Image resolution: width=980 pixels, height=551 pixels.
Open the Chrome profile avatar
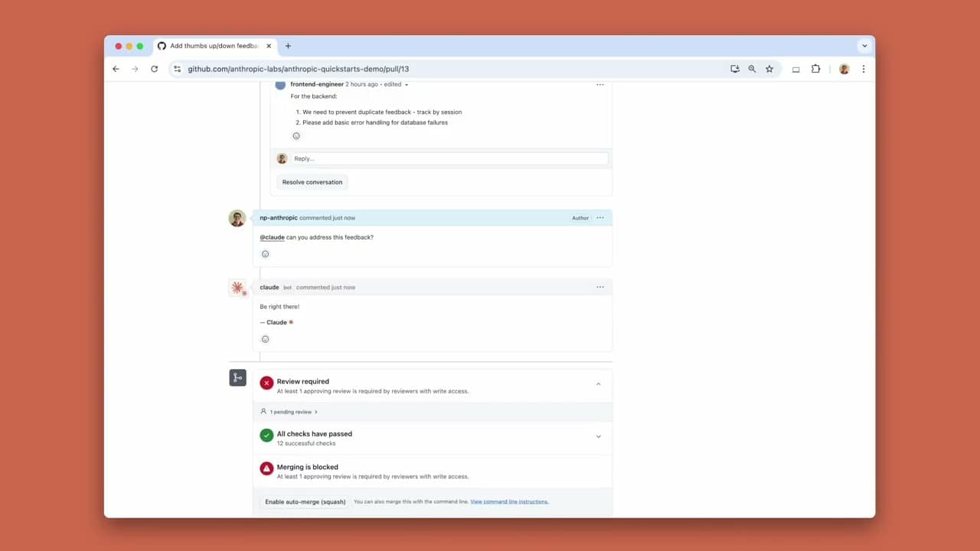(844, 69)
